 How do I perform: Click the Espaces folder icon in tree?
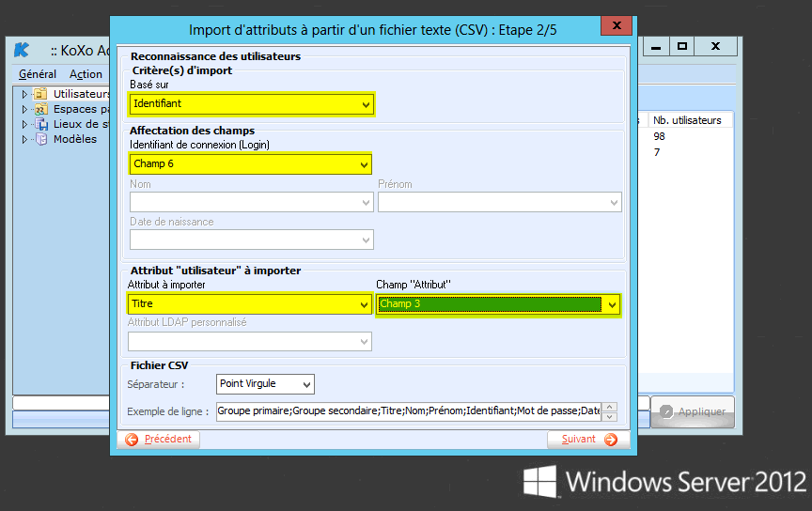coord(41,109)
